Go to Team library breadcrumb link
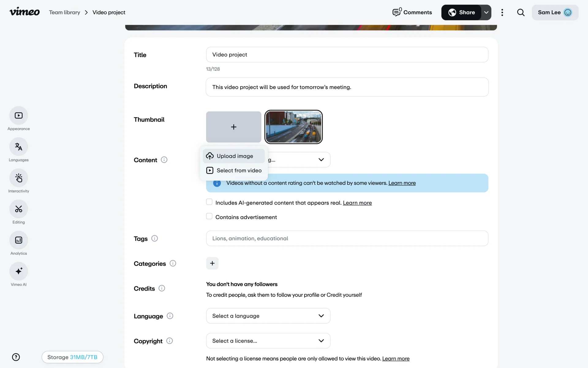This screenshot has height=368, width=588. [x=64, y=13]
